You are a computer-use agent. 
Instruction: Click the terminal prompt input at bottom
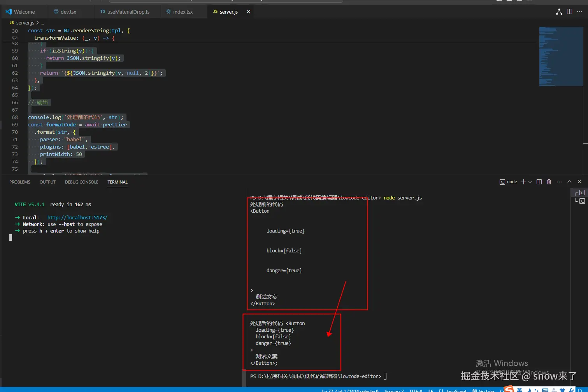pos(385,376)
